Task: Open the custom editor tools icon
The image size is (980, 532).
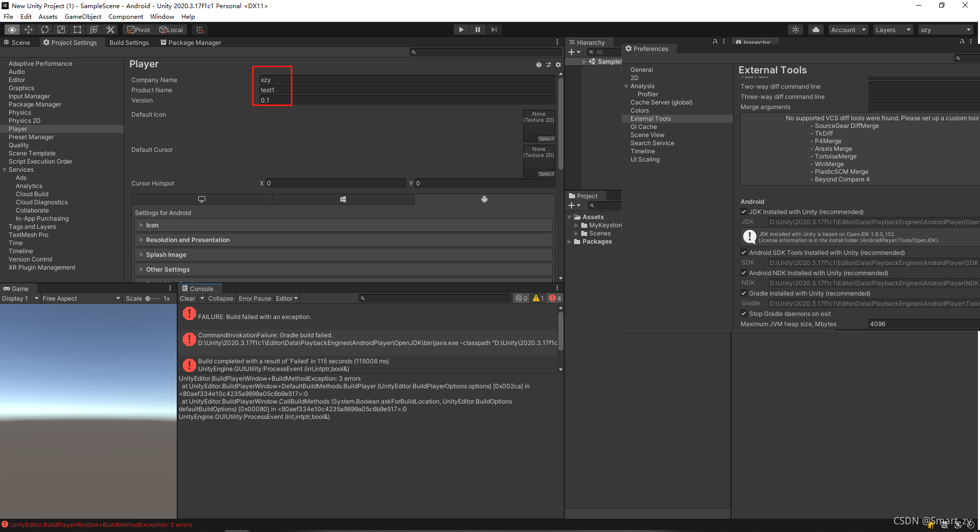Action: pos(110,30)
